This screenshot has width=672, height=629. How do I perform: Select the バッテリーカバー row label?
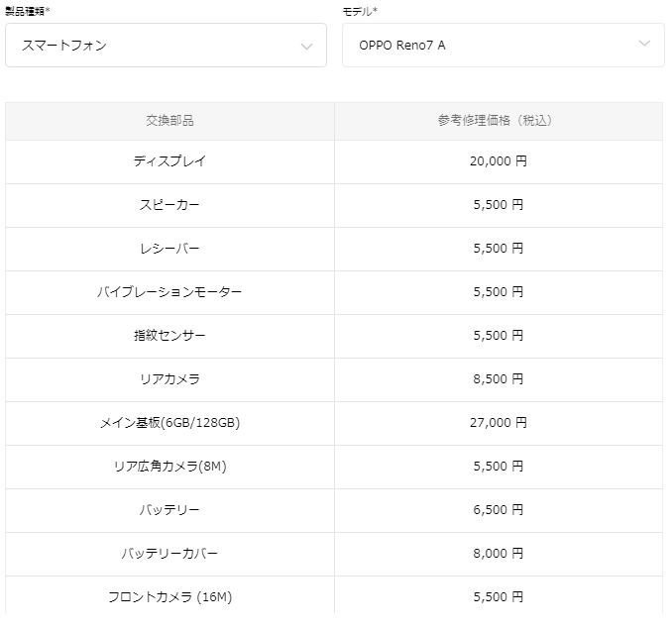(x=169, y=554)
